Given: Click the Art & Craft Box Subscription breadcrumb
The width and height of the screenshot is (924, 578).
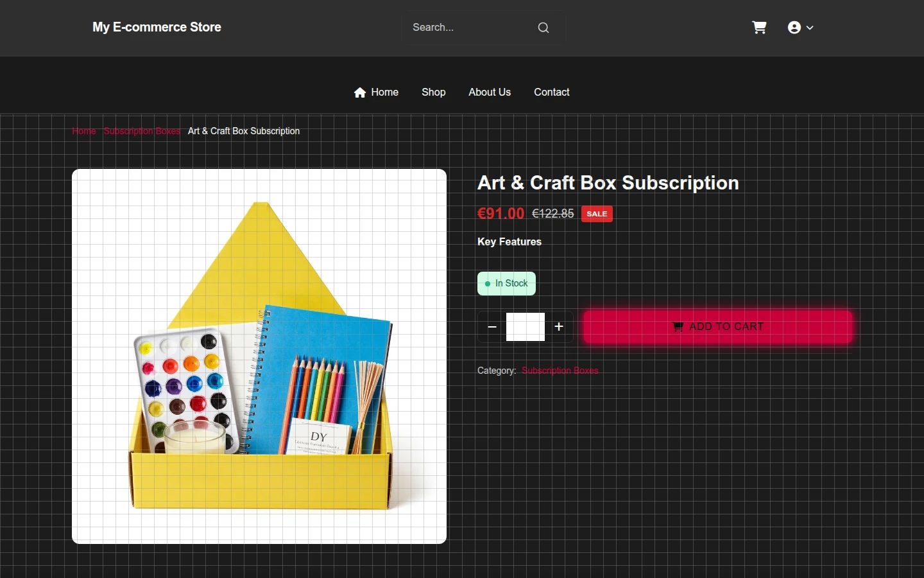Looking at the screenshot, I should 244,131.
